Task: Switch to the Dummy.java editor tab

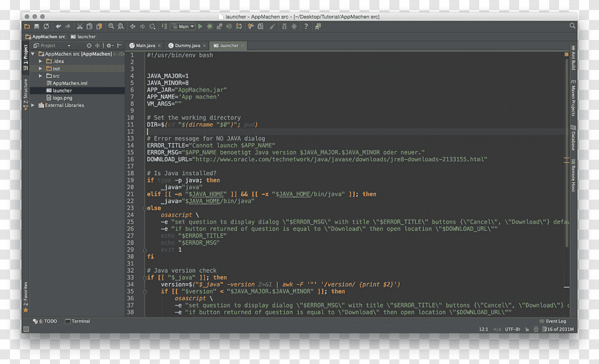Action: (x=187, y=45)
